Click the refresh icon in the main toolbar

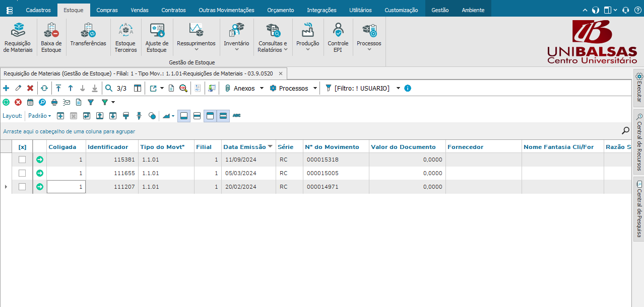point(44,88)
